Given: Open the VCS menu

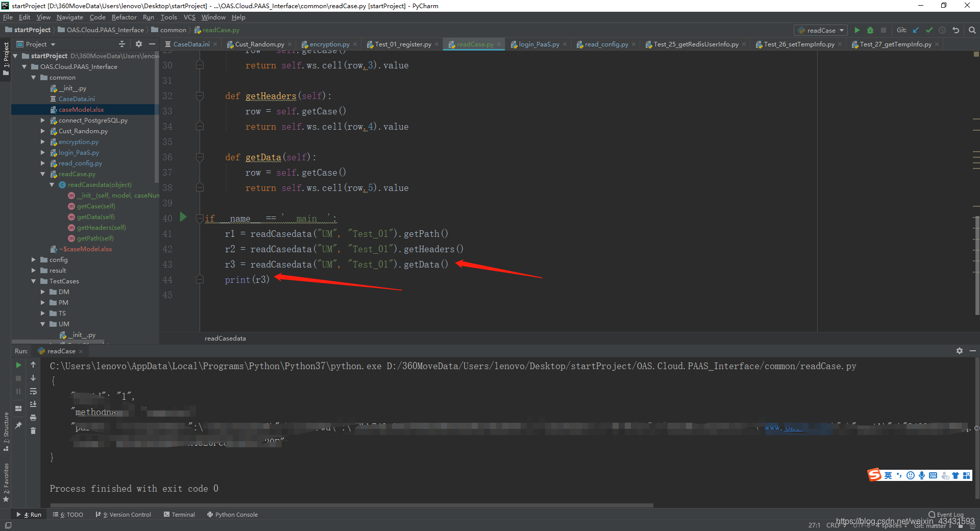Looking at the screenshot, I should (x=189, y=17).
